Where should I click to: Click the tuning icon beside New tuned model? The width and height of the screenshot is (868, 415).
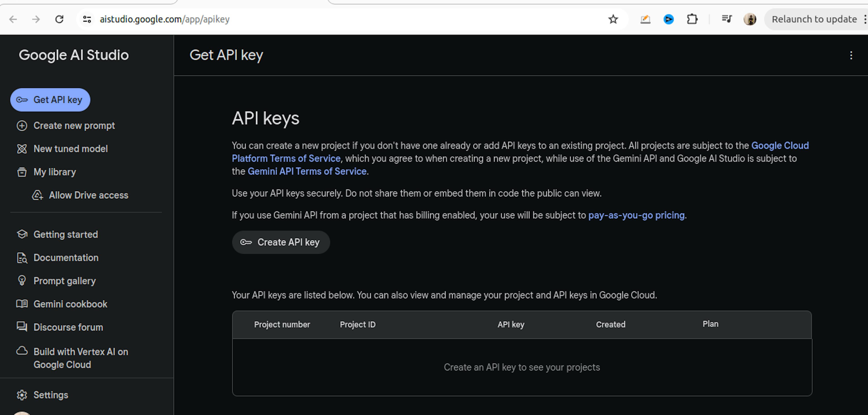point(22,149)
